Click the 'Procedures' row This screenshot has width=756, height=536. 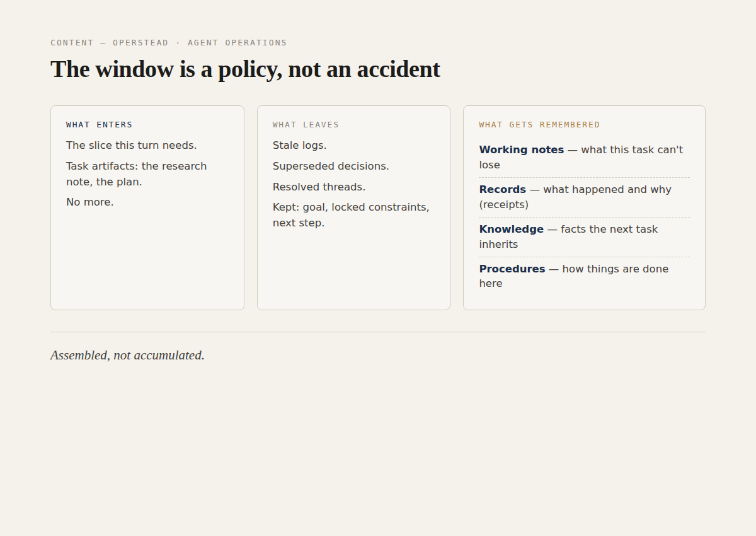click(x=584, y=276)
